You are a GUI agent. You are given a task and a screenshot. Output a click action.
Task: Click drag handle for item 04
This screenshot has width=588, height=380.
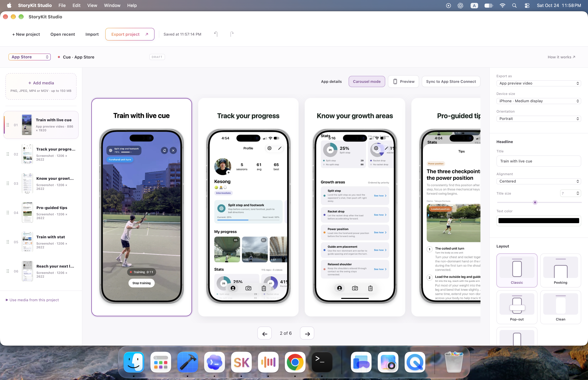(x=8, y=213)
